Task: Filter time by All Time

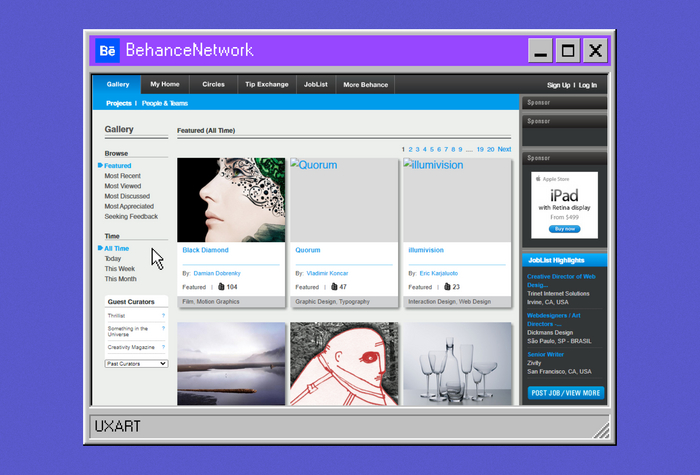Action: (117, 249)
